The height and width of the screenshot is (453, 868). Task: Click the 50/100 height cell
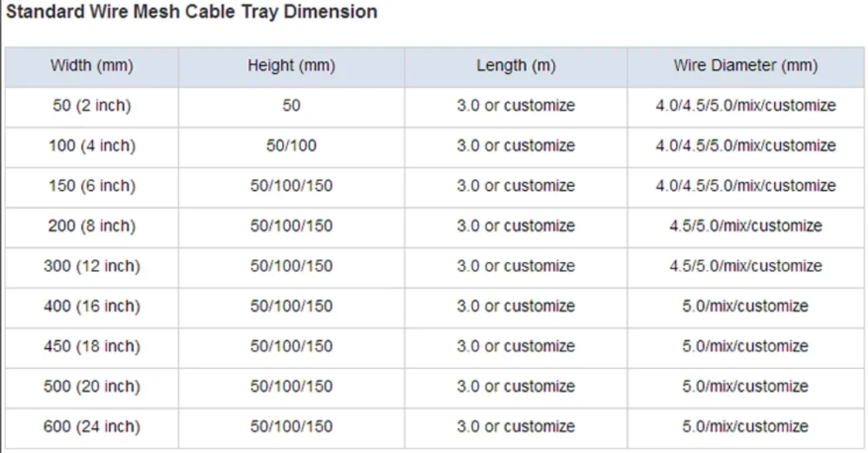click(291, 146)
